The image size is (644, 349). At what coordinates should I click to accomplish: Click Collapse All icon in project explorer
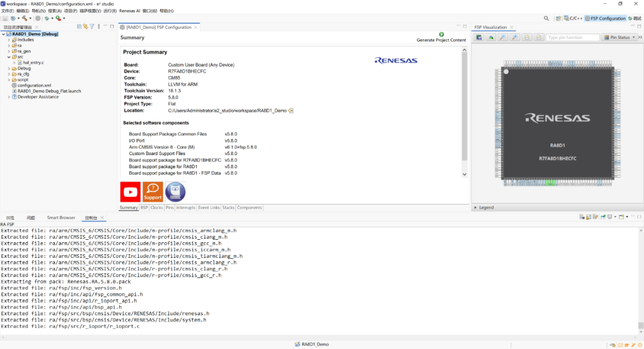[79, 27]
